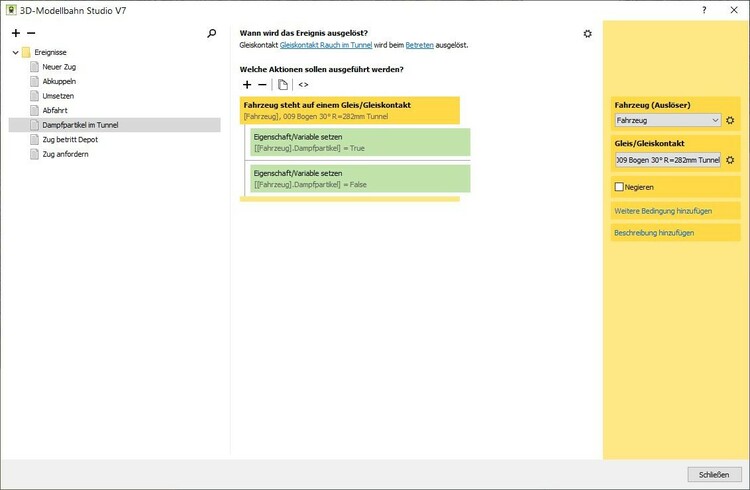Remove selected event with minus icon
Image resolution: width=750 pixels, height=490 pixels.
tap(31, 33)
